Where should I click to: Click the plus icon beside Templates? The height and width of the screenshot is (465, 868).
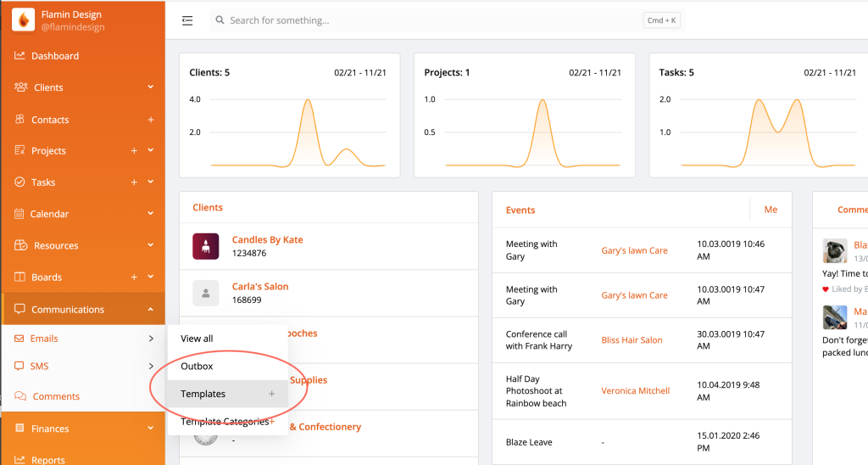tap(272, 394)
